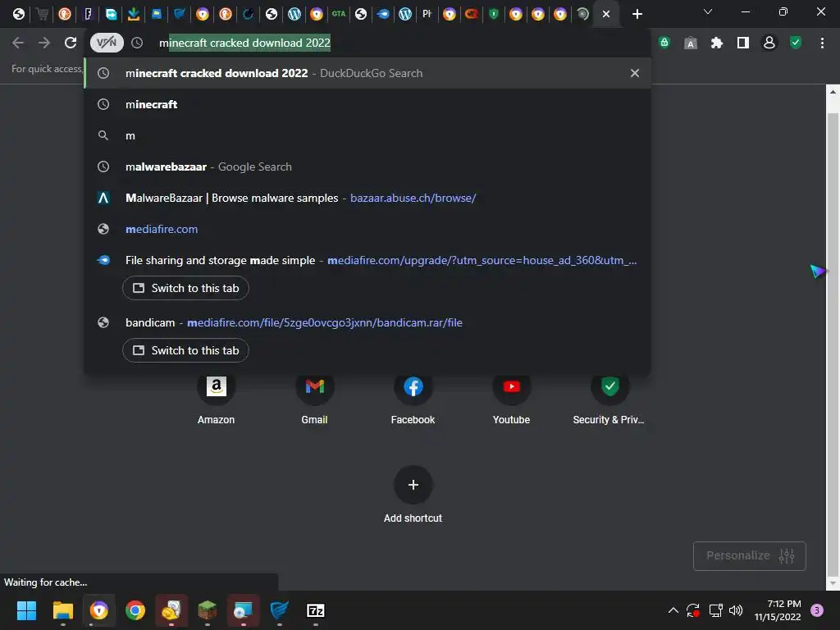Viewport: 840px width, 630px height.
Task: Click the green shield checkmark toolbar icon
Action: pyautogui.click(x=796, y=43)
